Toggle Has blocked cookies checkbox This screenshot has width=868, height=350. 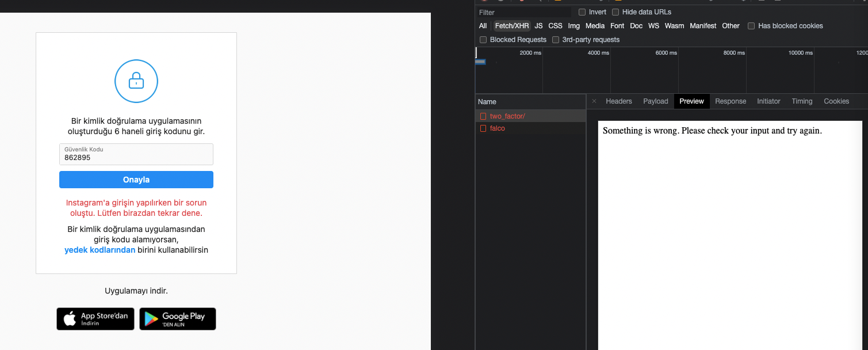[x=751, y=26]
